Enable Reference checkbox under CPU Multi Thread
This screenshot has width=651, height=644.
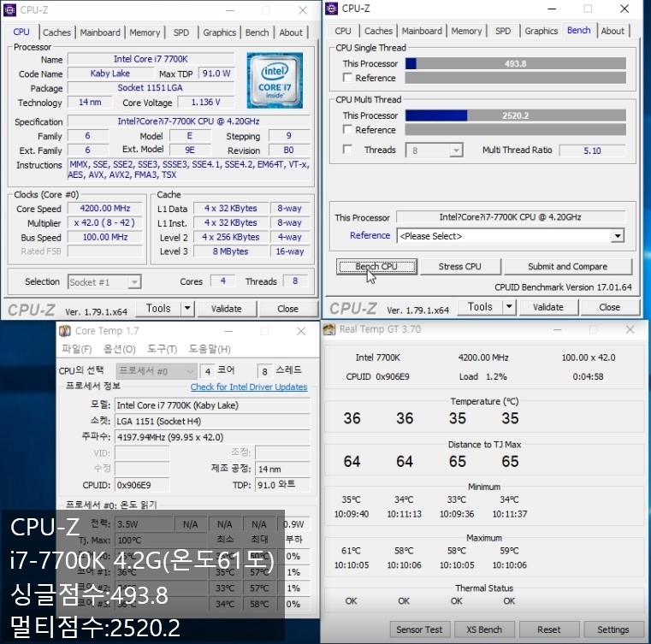(x=347, y=129)
